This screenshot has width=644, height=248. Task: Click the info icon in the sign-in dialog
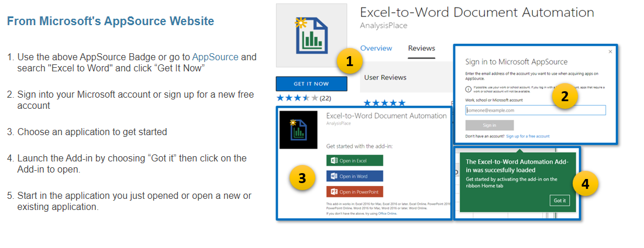(468, 89)
